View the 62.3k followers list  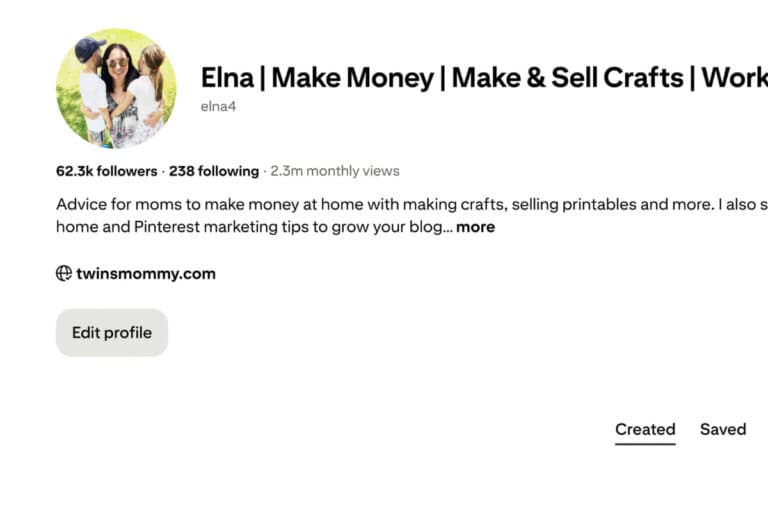[106, 171]
